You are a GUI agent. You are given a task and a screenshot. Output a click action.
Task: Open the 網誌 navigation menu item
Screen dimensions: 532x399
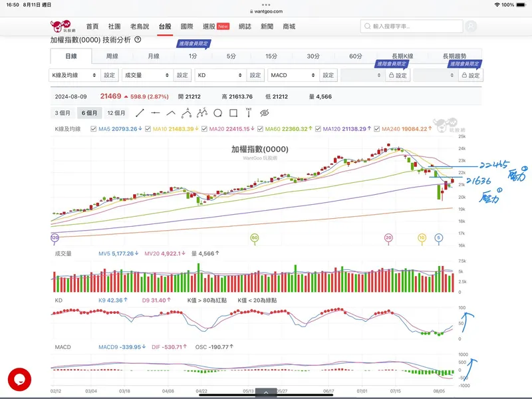click(245, 27)
